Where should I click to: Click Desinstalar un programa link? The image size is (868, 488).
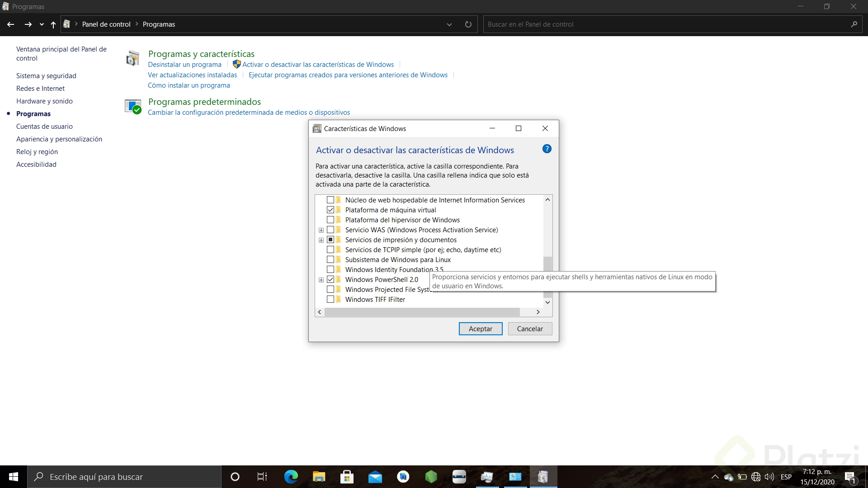[x=184, y=65]
